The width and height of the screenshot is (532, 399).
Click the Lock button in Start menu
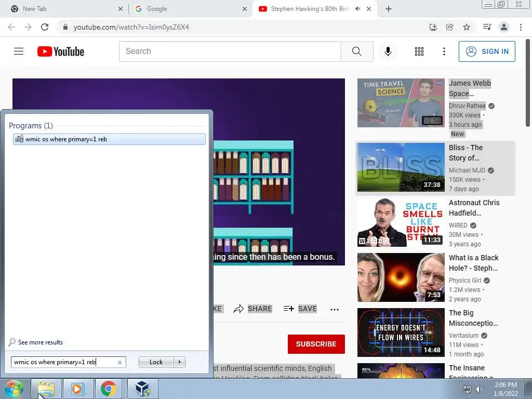pos(156,362)
